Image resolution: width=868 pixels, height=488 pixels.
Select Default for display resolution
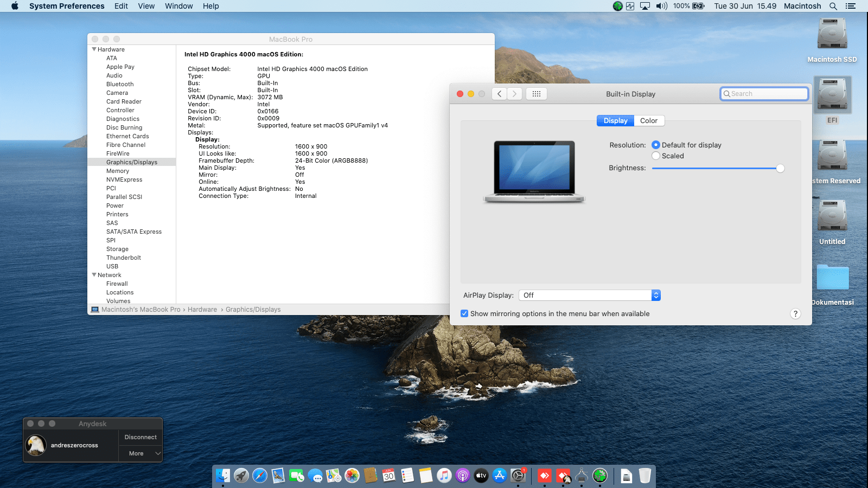click(x=656, y=145)
